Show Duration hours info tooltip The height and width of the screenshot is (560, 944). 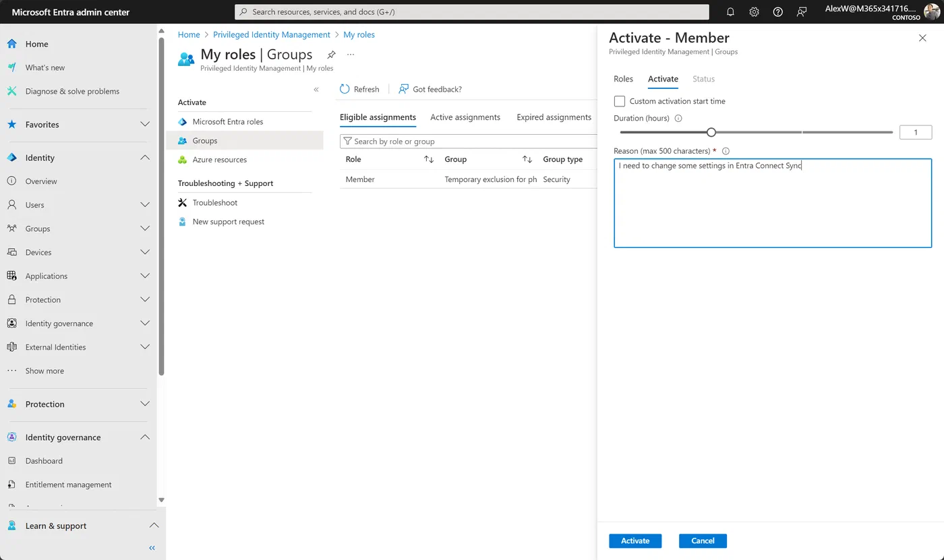[678, 119]
